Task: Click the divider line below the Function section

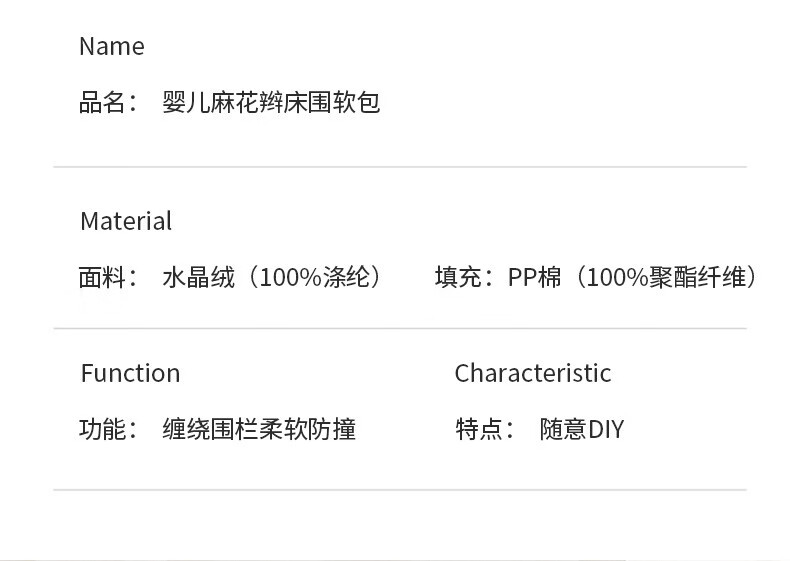Action: click(400, 489)
